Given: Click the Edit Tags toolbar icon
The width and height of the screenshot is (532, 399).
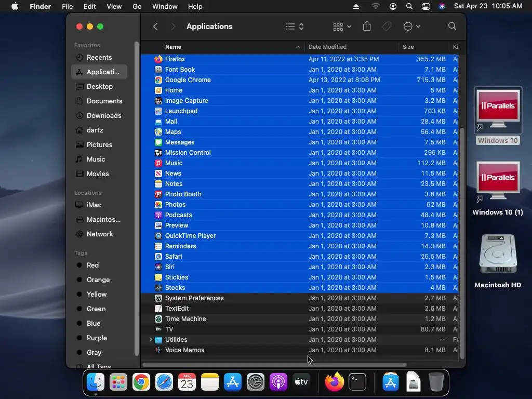Looking at the screenshot, I should pyautogui.click(x=387, y=26).
